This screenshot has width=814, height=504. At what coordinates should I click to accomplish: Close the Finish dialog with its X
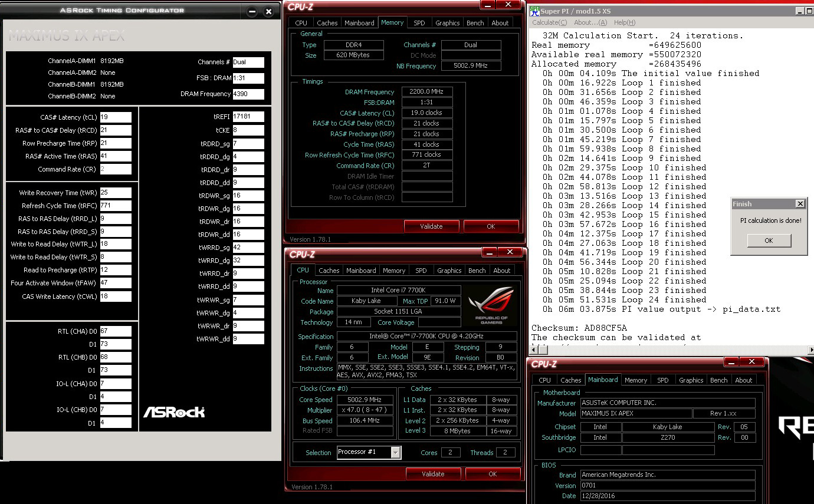point(799,204)
